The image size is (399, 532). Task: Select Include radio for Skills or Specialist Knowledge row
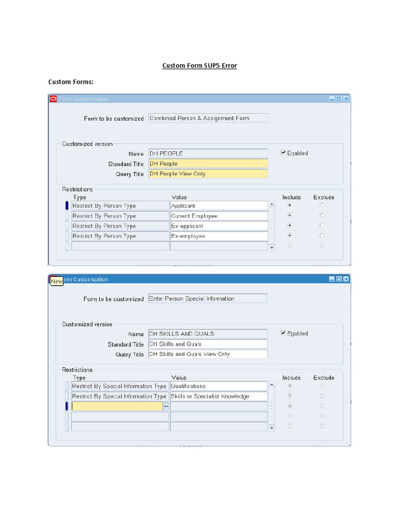coord(289,396)
